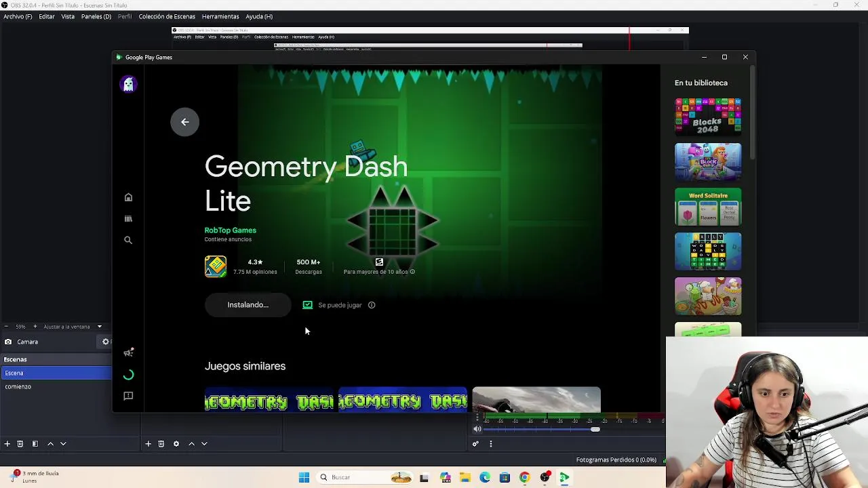The image size is (868, 488).
Task: Click Fotogramas Perdidos status text
Action: (x=616, y=460)
